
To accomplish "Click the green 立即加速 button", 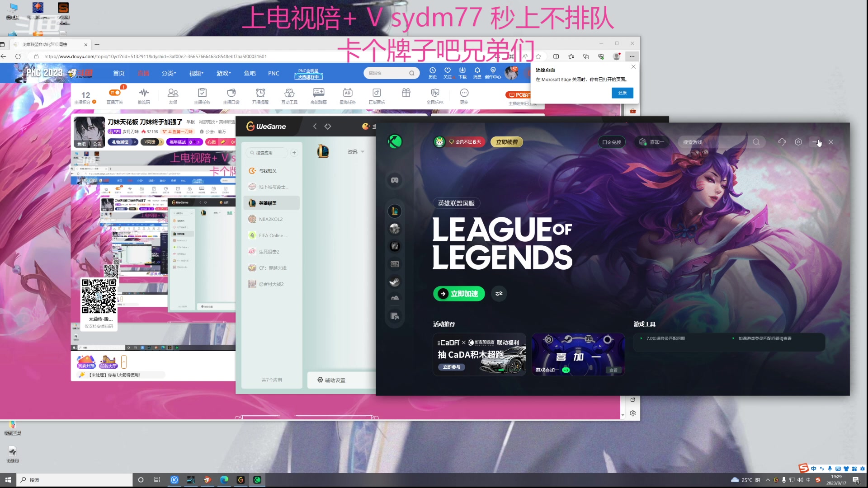I will coord(459,294).
